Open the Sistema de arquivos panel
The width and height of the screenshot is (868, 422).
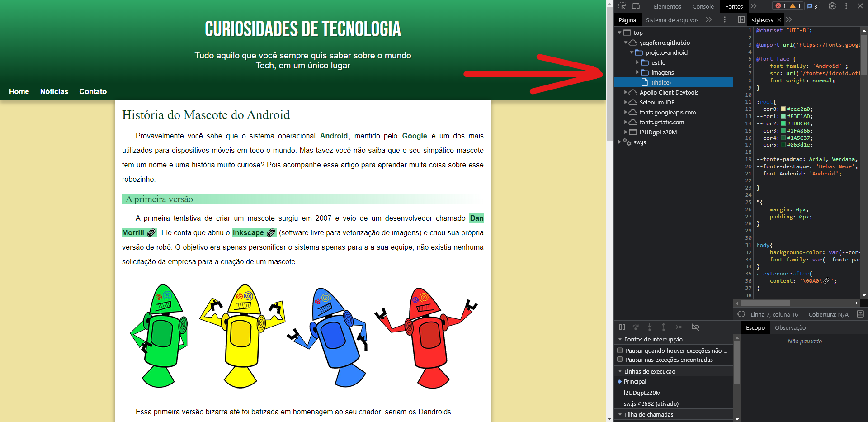click(672, 20)
